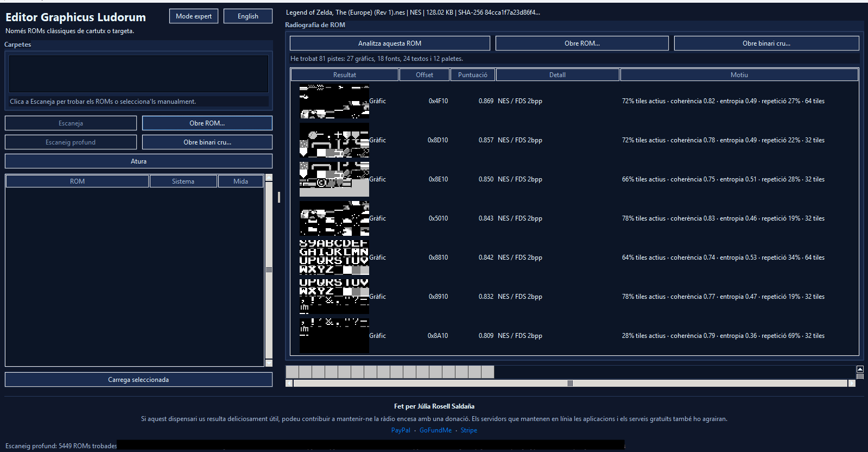Viewport: 868px width, 452px height.
Task: Click the ROM list vertical scrollbar thumb
Action: [x=269, y=270]
